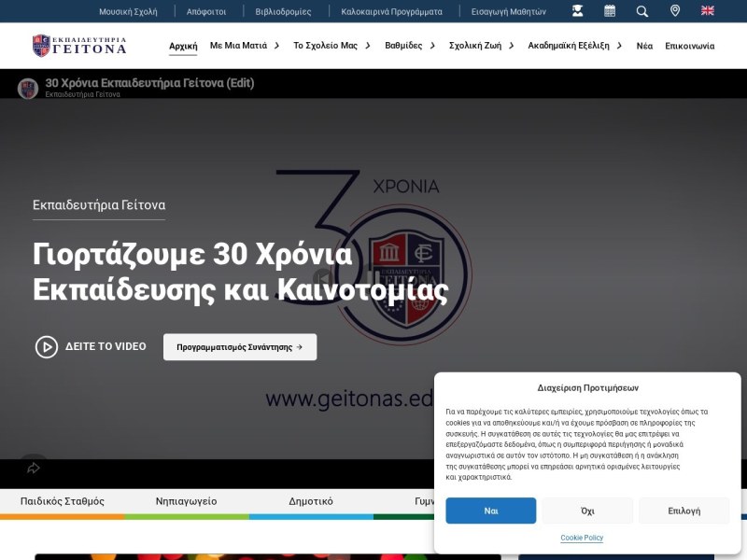
Task: Open the Μουσική Σχολή link
Action: (128, 11)
